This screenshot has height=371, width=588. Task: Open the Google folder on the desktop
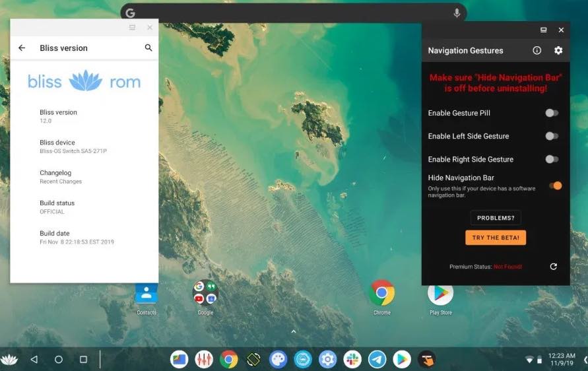[205, 298]
